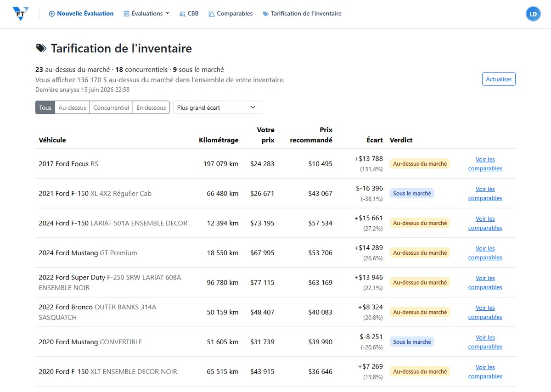551x392 pixels.
Task: View comparables for 2024 F-150 LARIAT
Action: click(x=485, y=223)
